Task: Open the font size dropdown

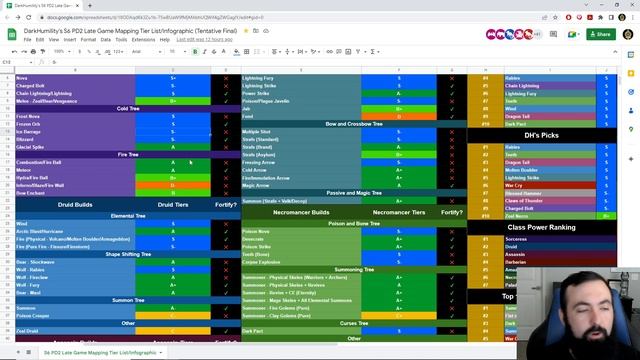Action: (178, 52)
